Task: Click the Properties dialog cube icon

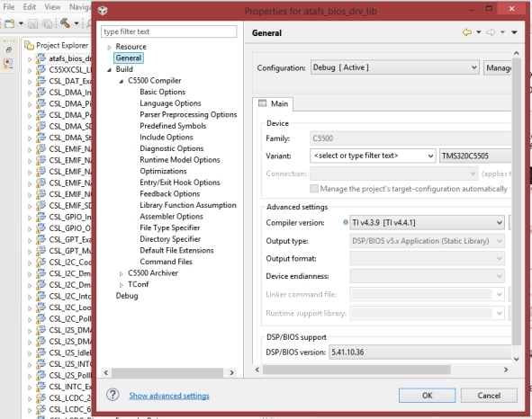Action: click(103, 11)
